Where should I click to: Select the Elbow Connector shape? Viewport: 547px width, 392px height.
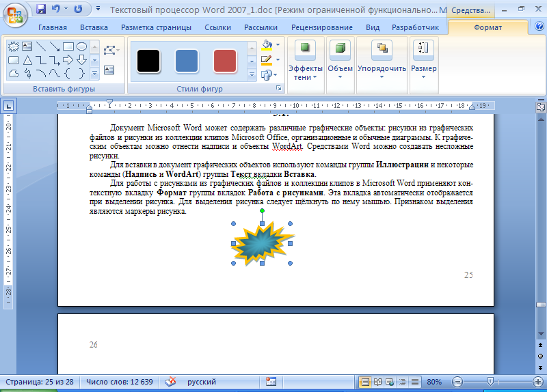click(x=41, y=60)
